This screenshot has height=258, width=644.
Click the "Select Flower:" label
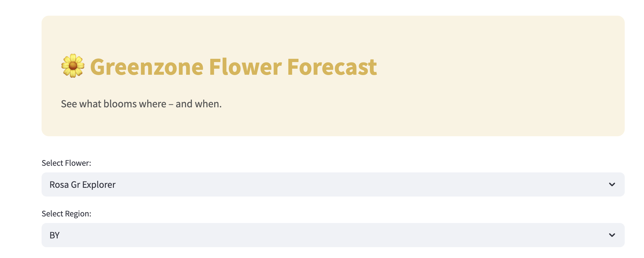(66, 163)
